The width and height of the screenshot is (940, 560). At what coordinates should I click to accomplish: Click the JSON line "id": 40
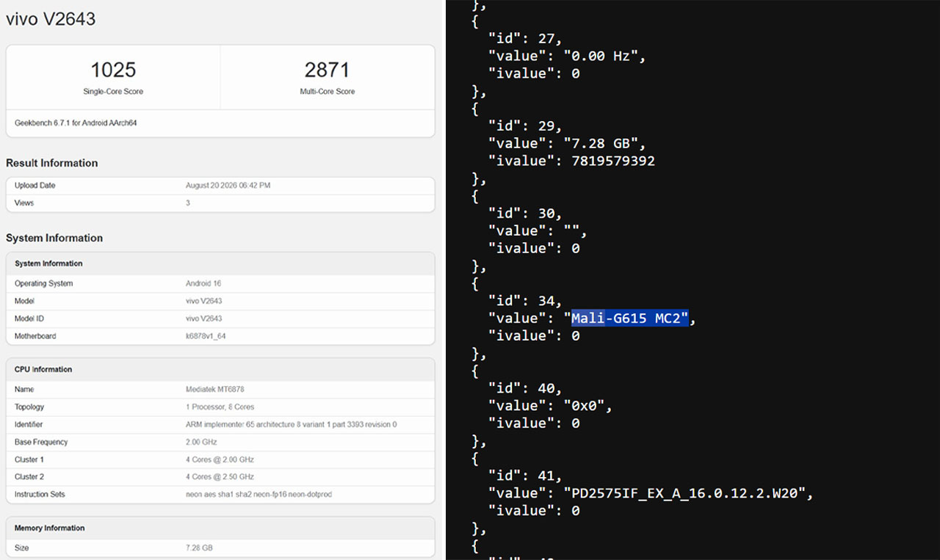[x=525, y=388]
